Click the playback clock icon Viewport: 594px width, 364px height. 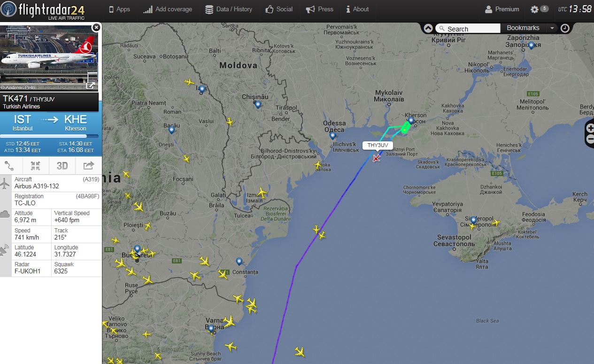click(x=565, y=28)
